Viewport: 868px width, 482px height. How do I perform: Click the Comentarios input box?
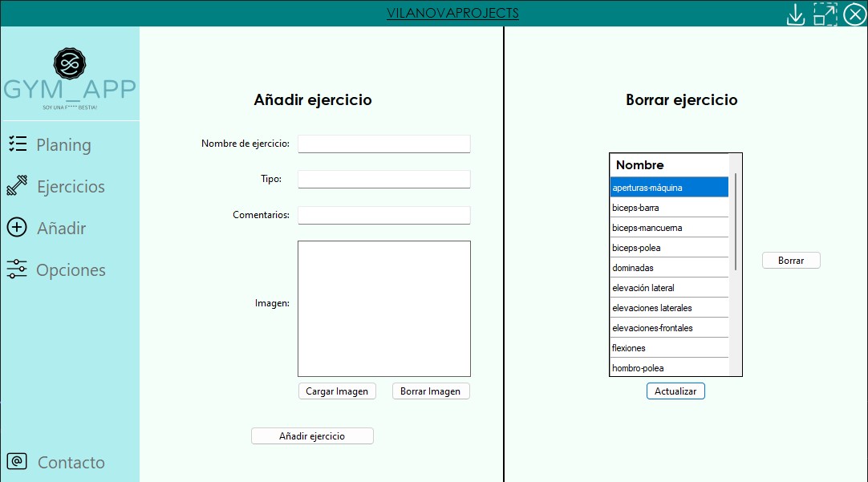(384, 215)
